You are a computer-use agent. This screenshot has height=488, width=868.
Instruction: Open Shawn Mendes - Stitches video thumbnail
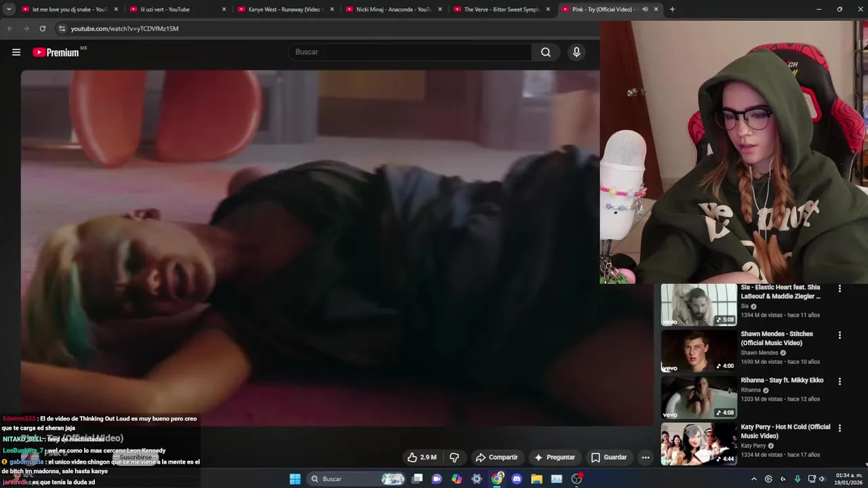(698, 351)
